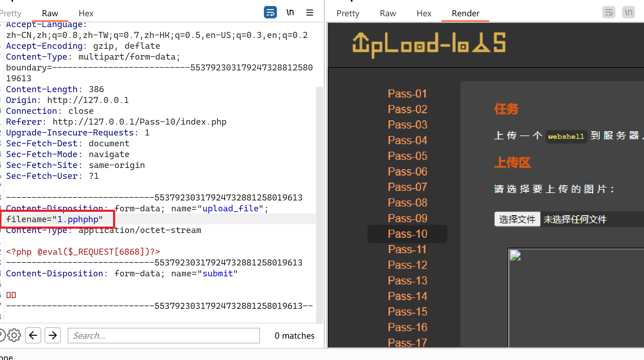The width and height of the screenshot is (644, 360).
Task: Go to next search match arrow
Action: (53, 335)
